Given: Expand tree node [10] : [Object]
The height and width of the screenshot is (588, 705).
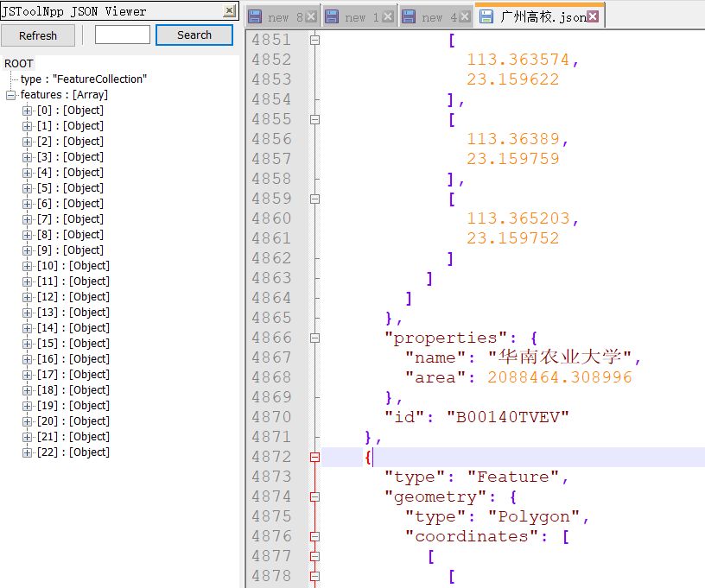Looking at the screenshot, I should click(x=27, y=266).
